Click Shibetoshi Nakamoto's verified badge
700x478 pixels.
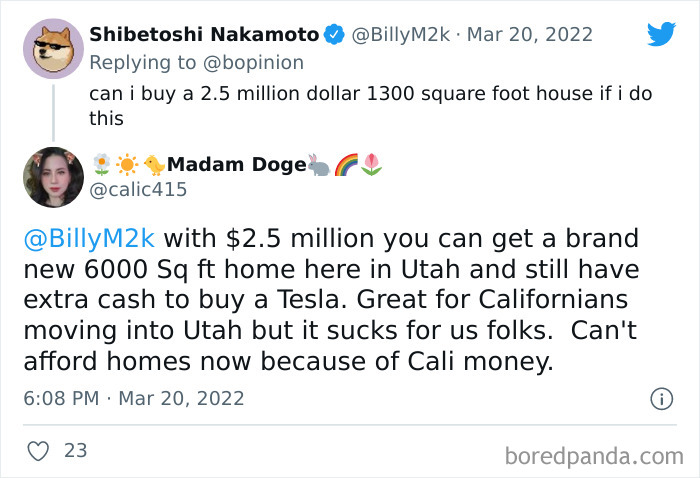(335, 35)
